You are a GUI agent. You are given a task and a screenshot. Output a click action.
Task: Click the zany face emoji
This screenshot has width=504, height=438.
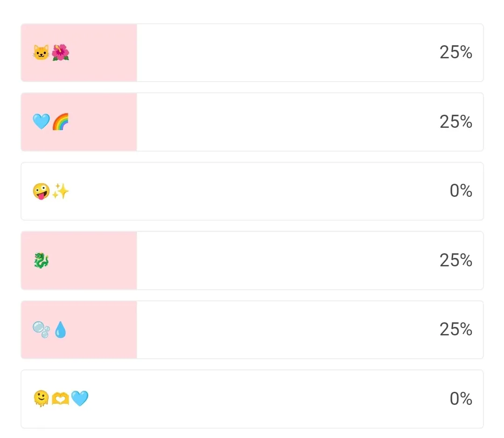(41, 191)
